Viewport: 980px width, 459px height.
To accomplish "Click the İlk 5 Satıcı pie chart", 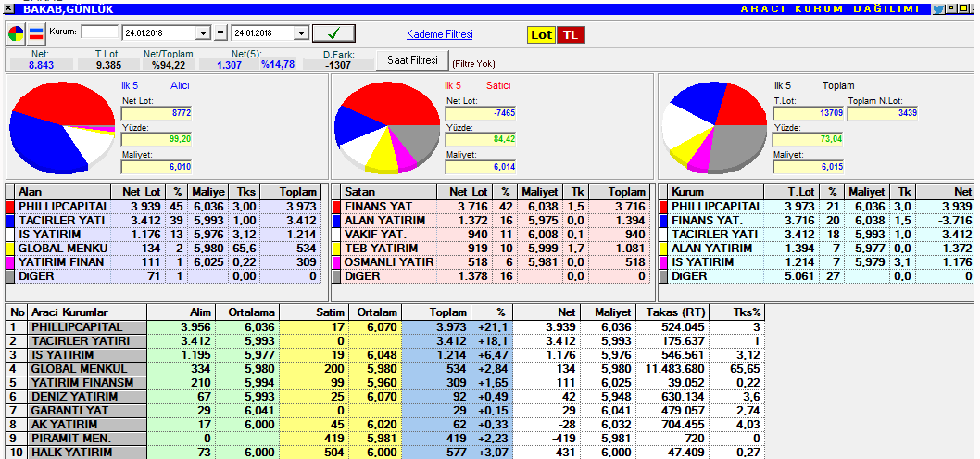I will tap(387, 127).
